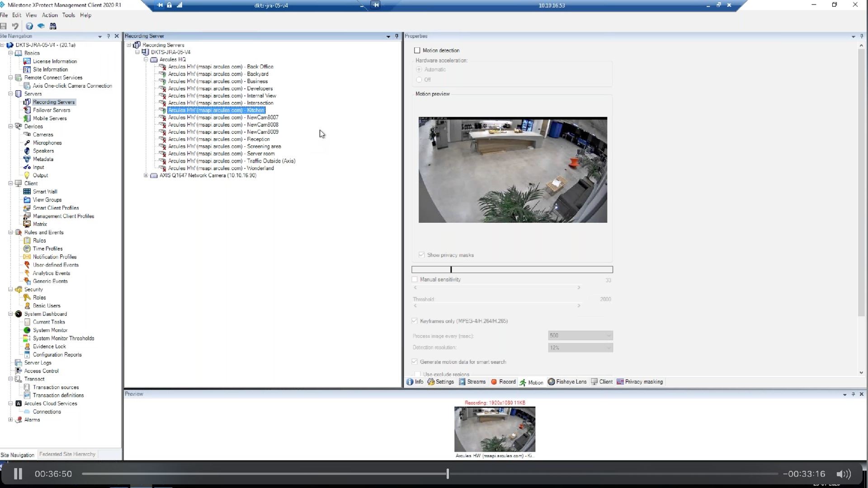Open Arcules Cloud Services Connections node
The height and width of the screenshot is (488, 868).
pos(47,412)
